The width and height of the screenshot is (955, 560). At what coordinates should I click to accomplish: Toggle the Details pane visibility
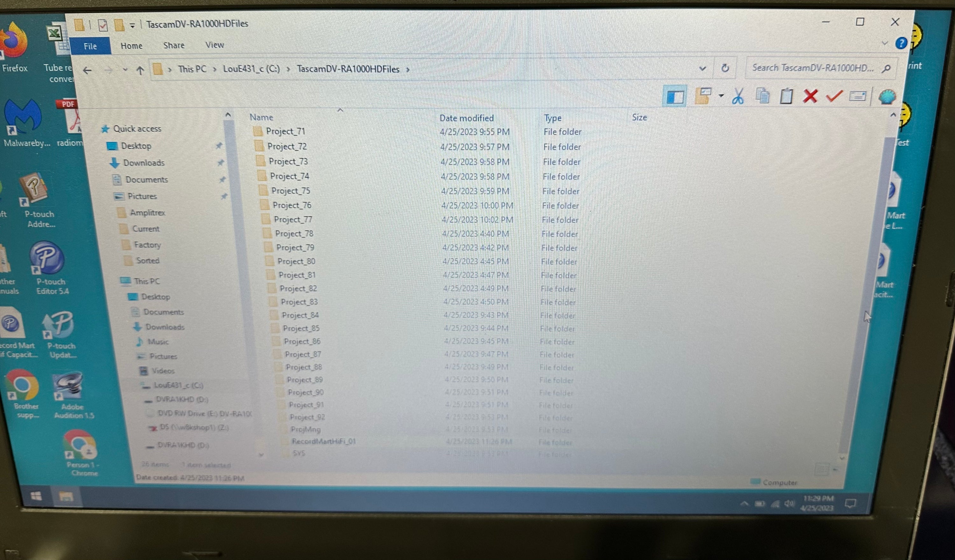click(x=675, y=96)
